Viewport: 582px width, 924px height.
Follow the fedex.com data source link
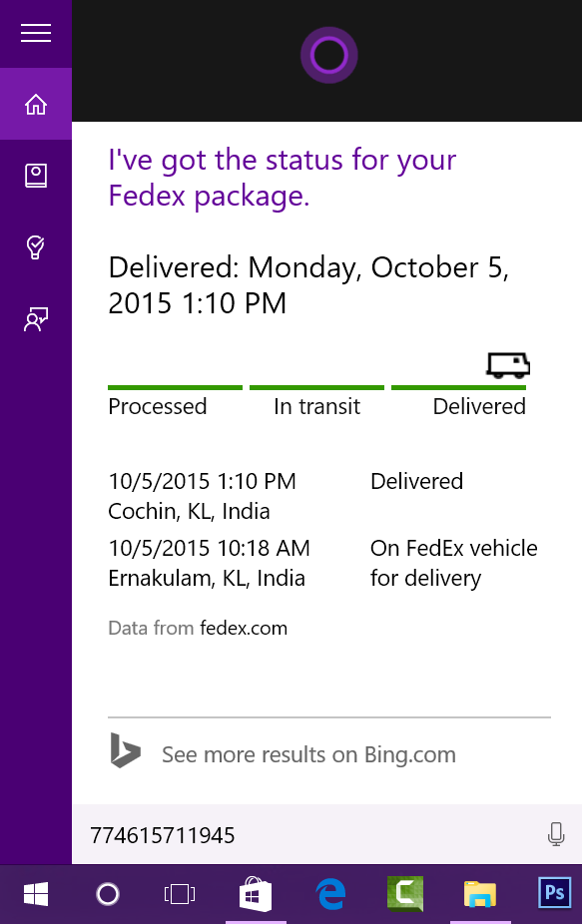pos(244,629)
